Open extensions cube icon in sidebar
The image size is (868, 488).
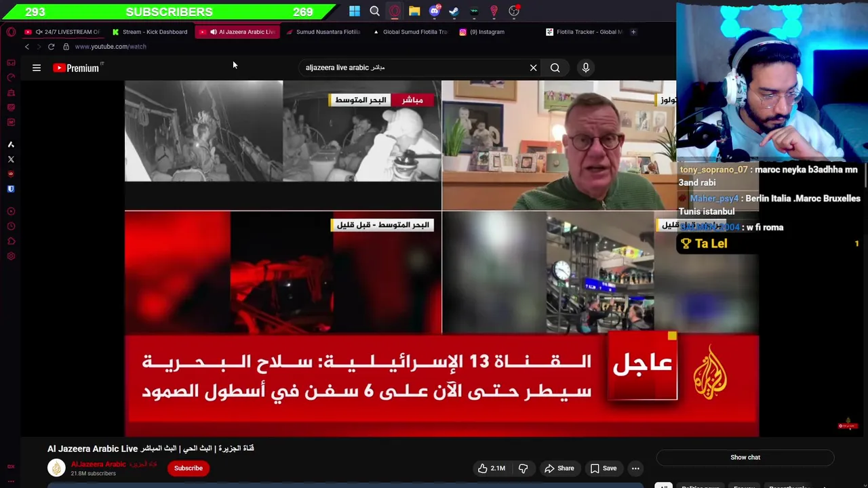tap(11, 241)
